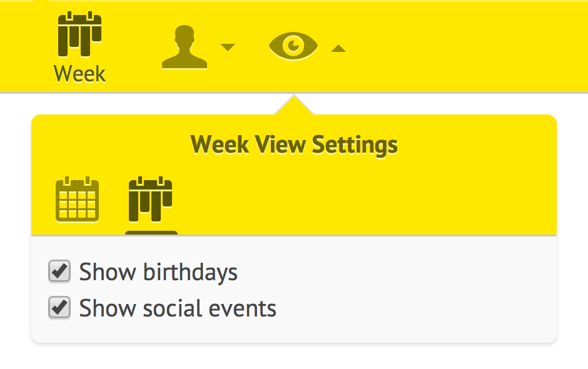Screen dimensions: 588x369
Task: Click the "Show social events" label text
Action: pos(178,308)
